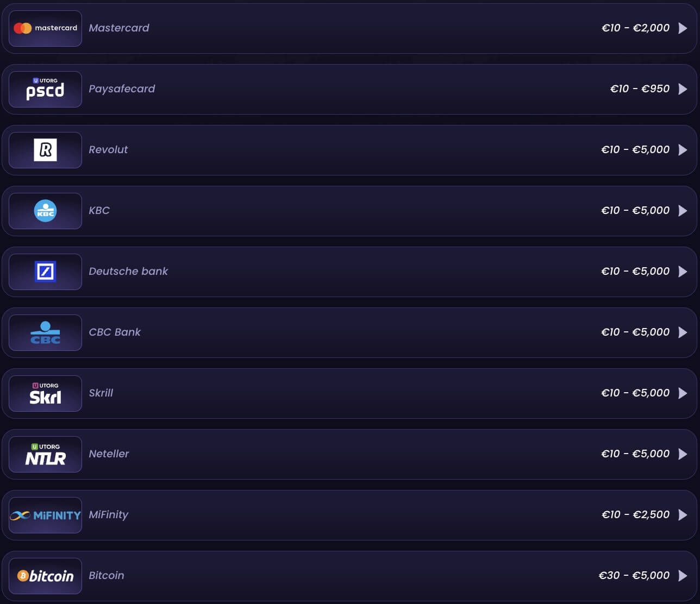The width and height of the screenshot is (700, 604).
Task: Click the CBC Bank row arrow
Action: pyautogui.click(x=683, y=332)
